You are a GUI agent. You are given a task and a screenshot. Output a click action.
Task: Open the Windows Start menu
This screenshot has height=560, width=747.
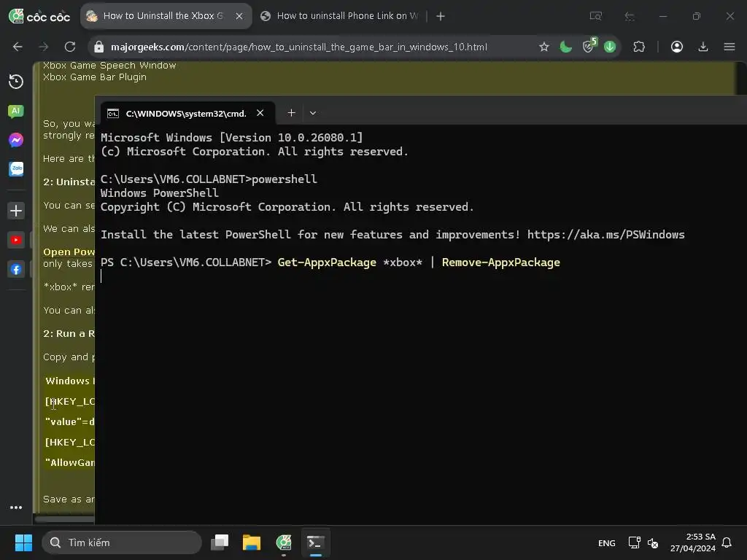click(23, 542)
